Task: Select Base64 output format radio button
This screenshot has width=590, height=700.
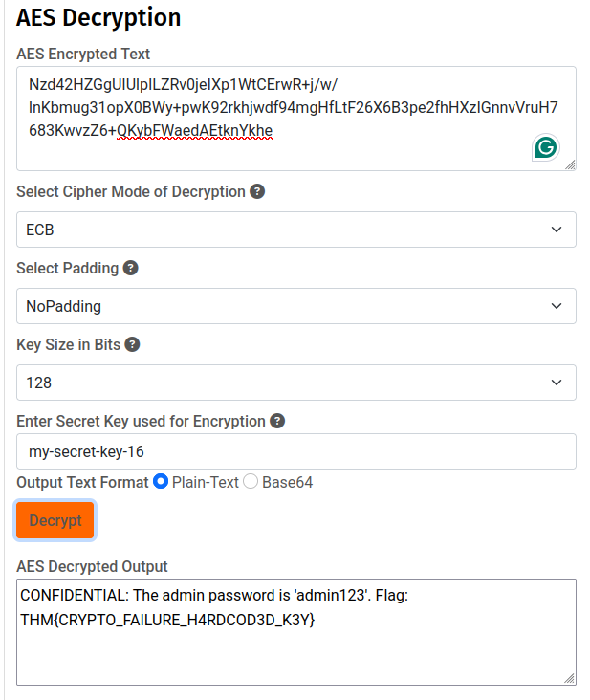Action: coord(251,482)
